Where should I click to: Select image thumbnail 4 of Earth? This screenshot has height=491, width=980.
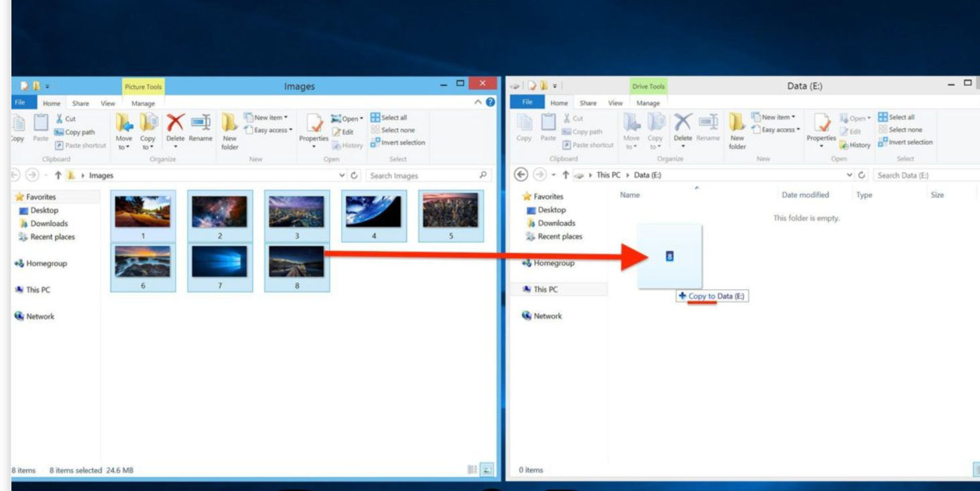point(373,213)
